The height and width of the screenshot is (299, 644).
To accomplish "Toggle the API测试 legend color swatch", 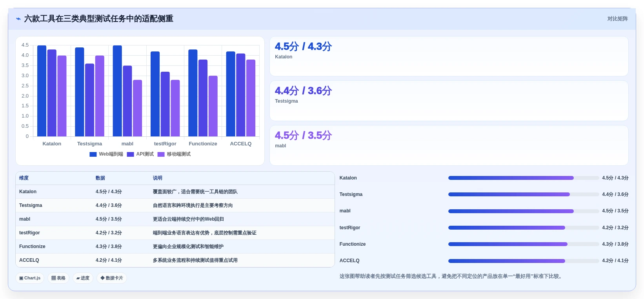I will [131, 154].
